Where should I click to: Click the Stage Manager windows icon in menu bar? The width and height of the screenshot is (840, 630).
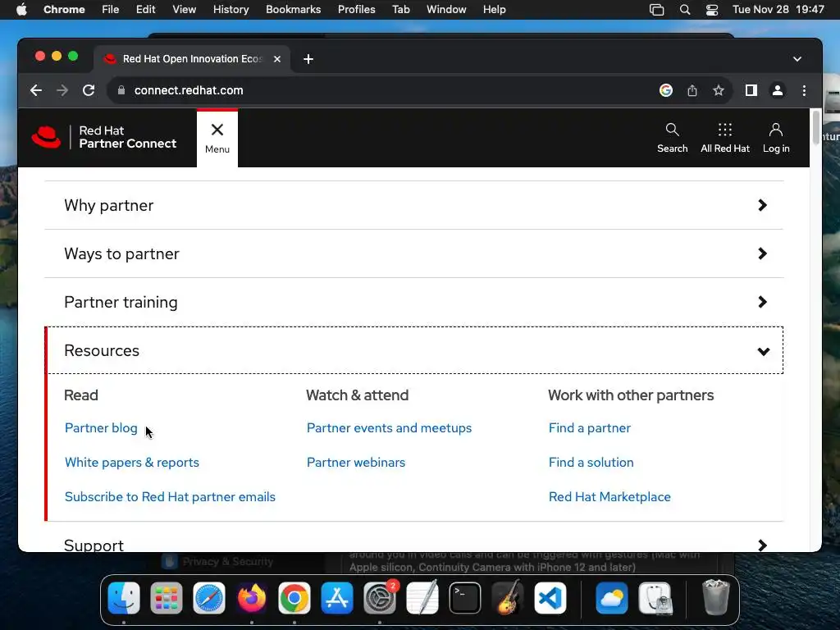pyautogui.click(x=657, y=10)
